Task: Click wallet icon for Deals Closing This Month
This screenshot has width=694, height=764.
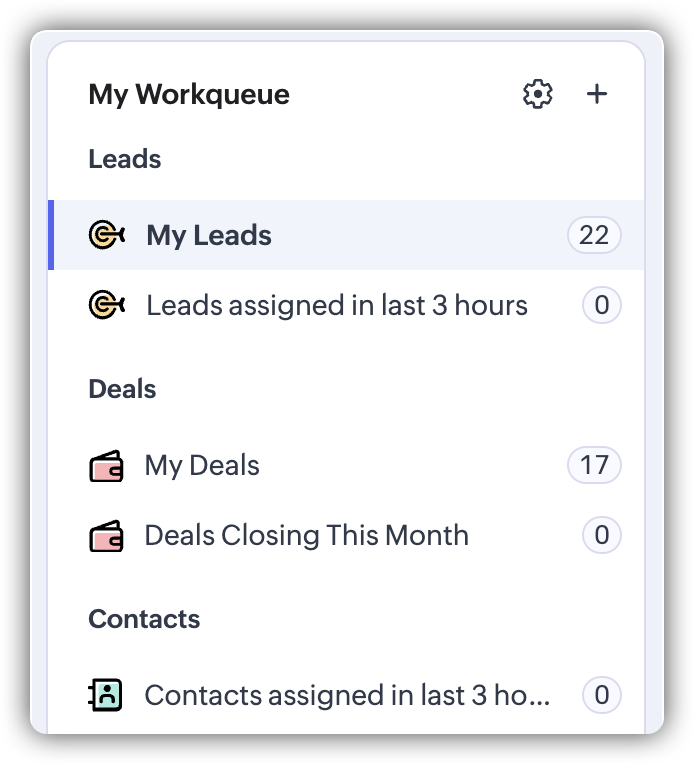Action: 106,536
